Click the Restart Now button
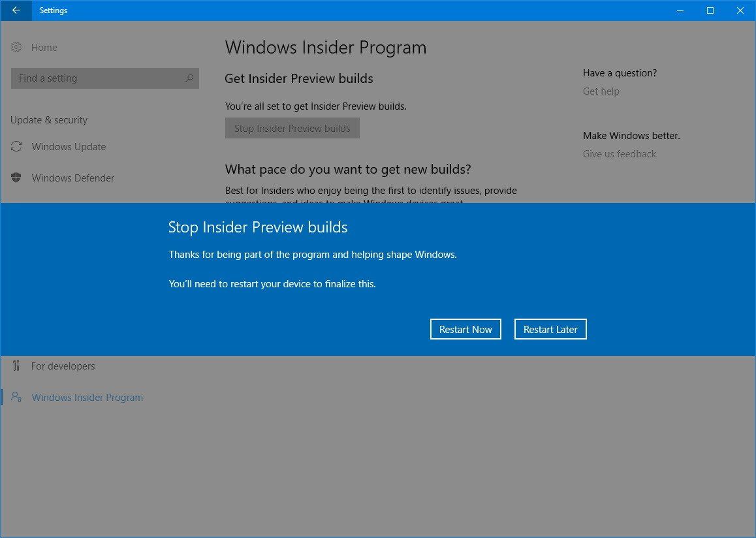The image size is (756, 538). coord(465,329)
